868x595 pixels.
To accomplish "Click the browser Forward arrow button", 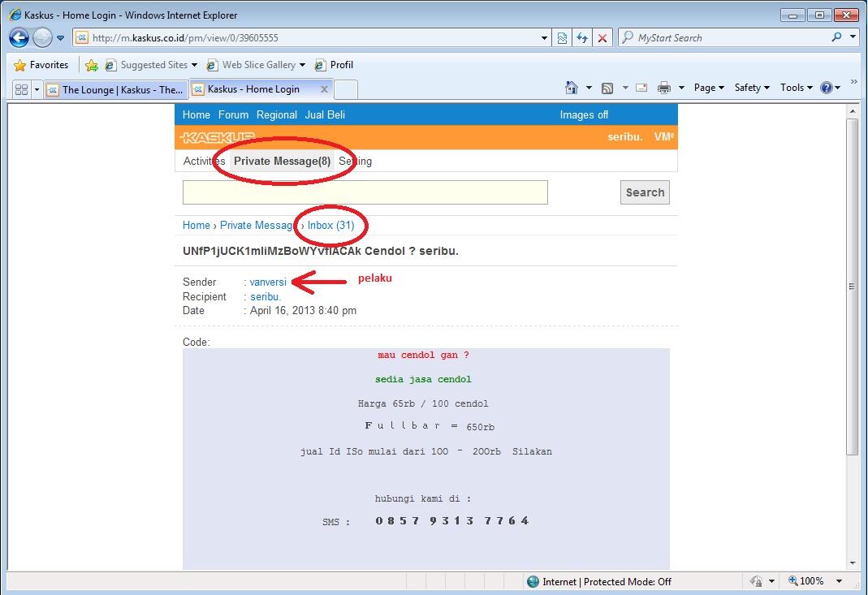I will pos(42,37).
